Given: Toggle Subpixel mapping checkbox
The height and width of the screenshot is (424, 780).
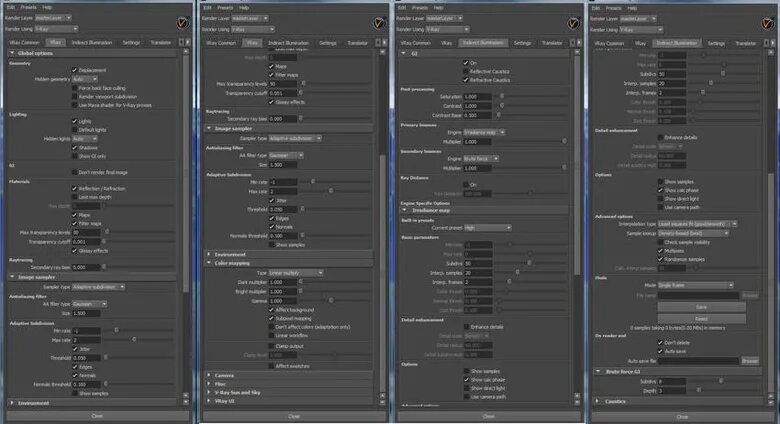Looking at the screenshot, I should click(x=271, y=318).
